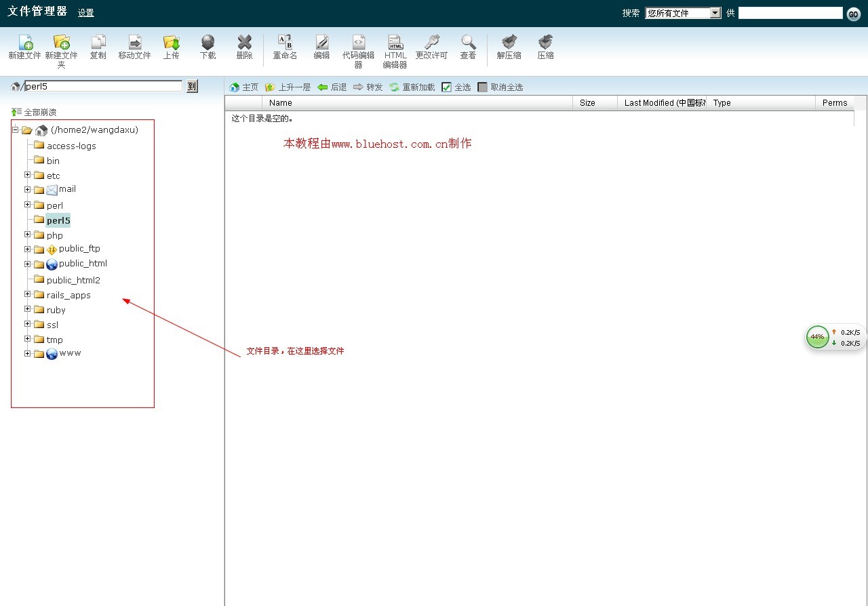Click the Upload (上传) toolbar icon
Screen dimensions: 868x606
pyautogui.click(x=171, y=43)
